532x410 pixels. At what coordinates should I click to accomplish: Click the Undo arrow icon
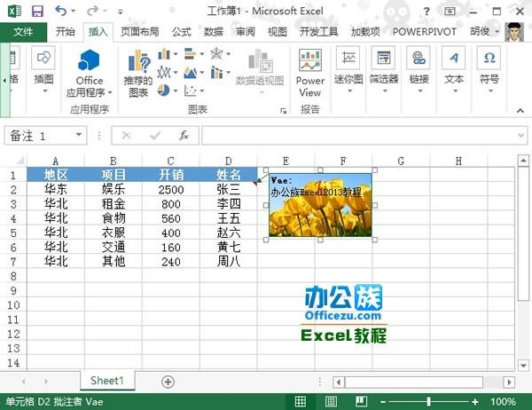pos(60,11)
